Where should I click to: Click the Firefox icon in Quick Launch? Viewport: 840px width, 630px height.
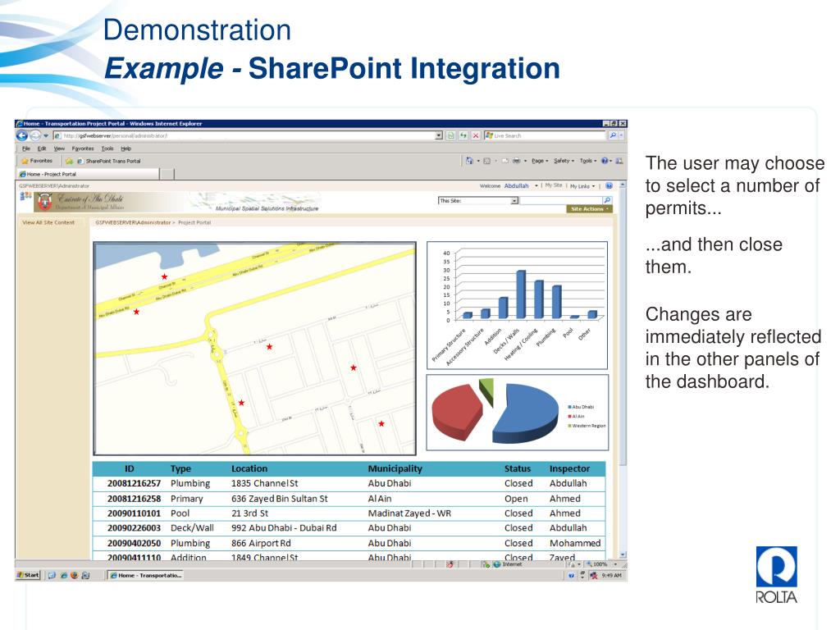click(75, 575)
